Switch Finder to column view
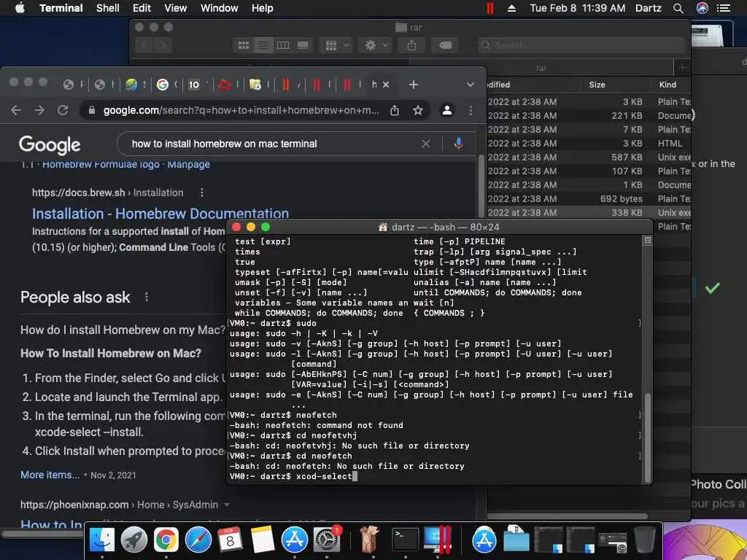Viewport: 747px width, 560px height. coord(283,45)
